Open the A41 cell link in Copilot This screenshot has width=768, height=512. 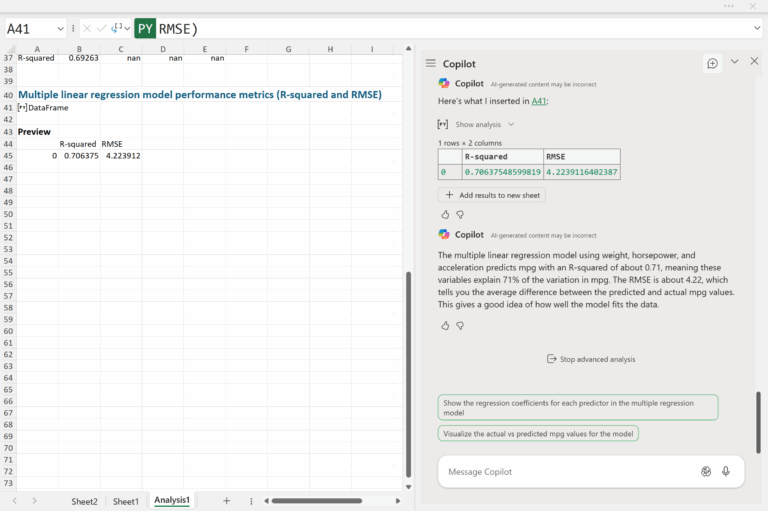click(x=539, y=101)
